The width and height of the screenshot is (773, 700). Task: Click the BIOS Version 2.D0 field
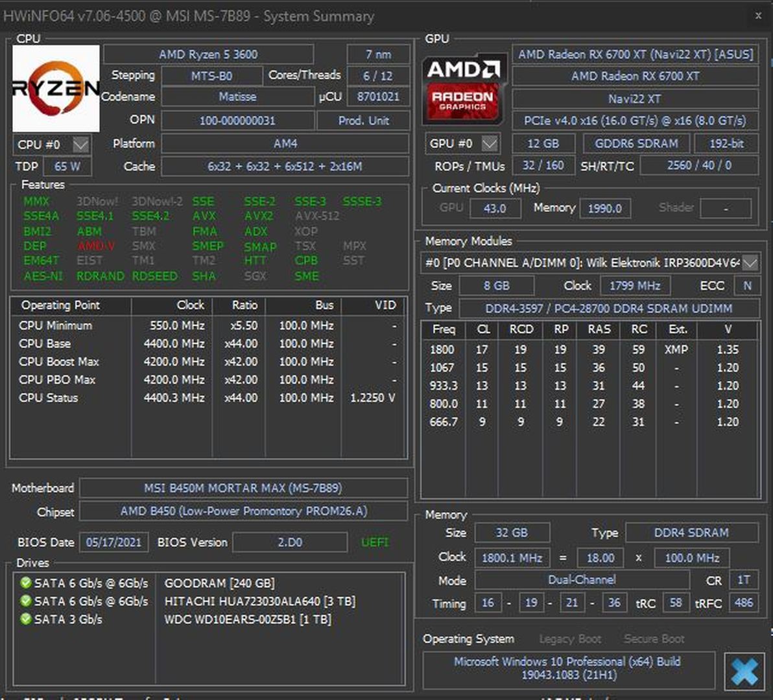pos(290,542)
